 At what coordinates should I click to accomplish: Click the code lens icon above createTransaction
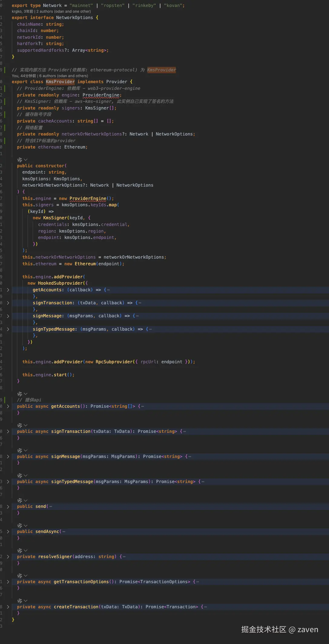pyautogui.click(x=20, y=601)
